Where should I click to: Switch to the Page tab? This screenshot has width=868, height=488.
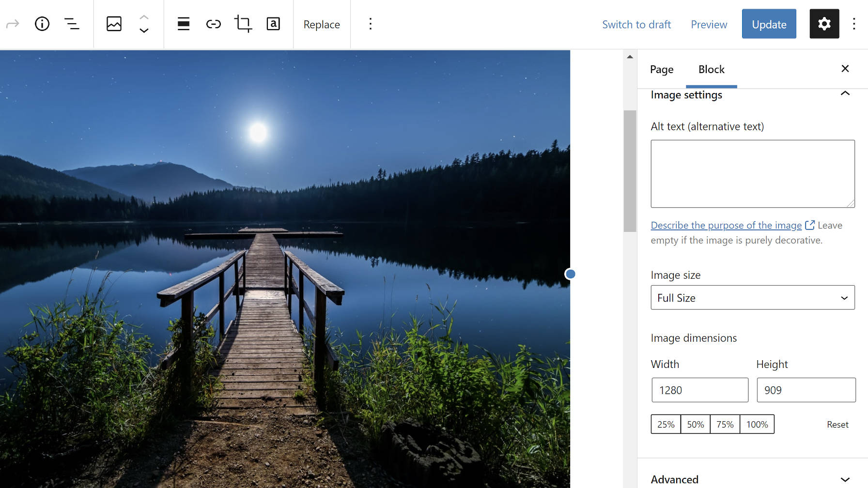[662, 69]
